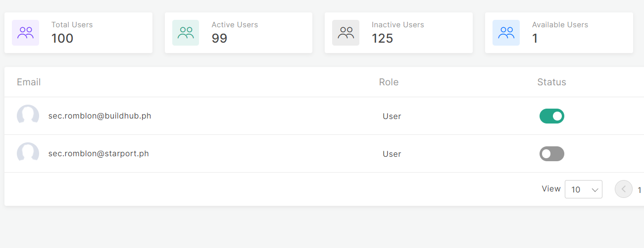
Task: Enable status toggle for sec.romblon@starport.ph
Action: pyautogui.click(x=551, y=154)
